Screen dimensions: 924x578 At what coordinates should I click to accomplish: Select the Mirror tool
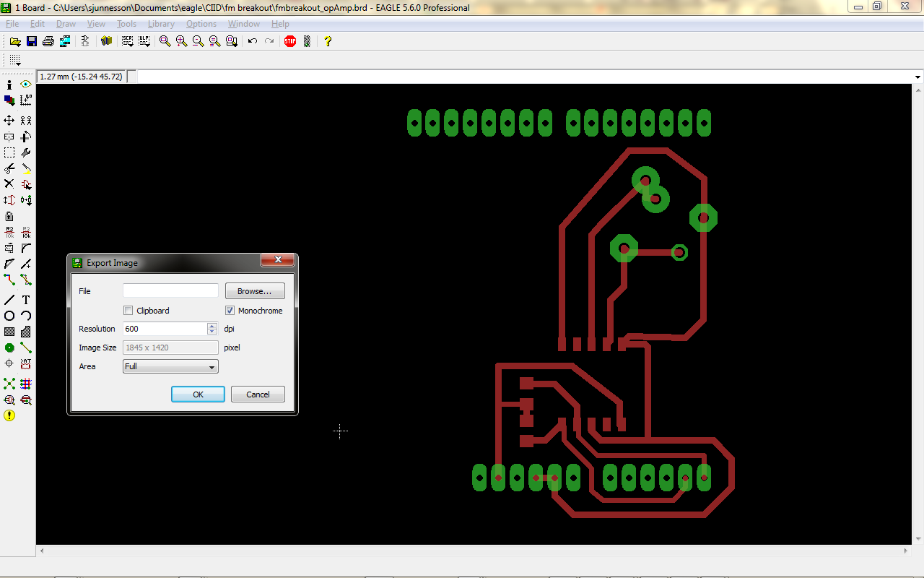click(x=9, y=137)
